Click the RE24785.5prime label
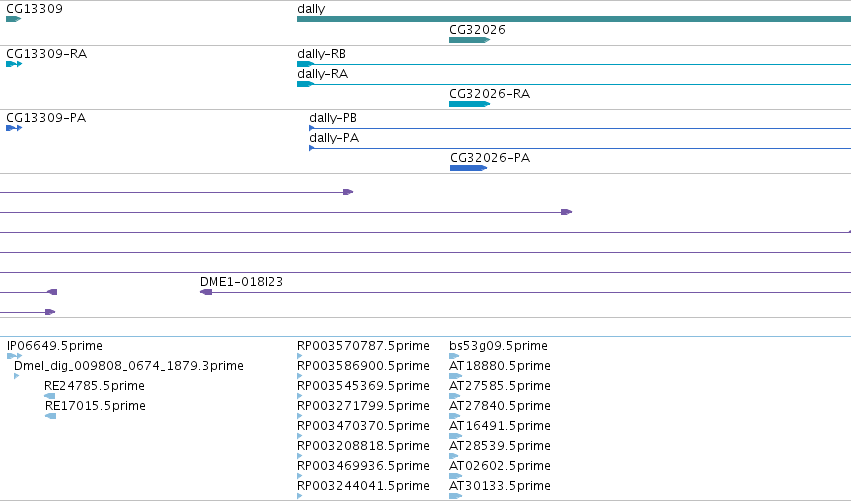851x501 pixels. click(94, 386)
